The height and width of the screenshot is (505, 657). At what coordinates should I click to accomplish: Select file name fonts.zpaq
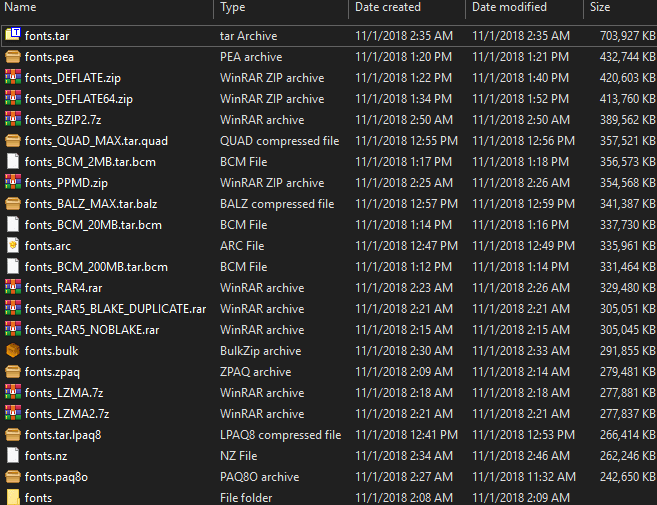pos(52,372)
